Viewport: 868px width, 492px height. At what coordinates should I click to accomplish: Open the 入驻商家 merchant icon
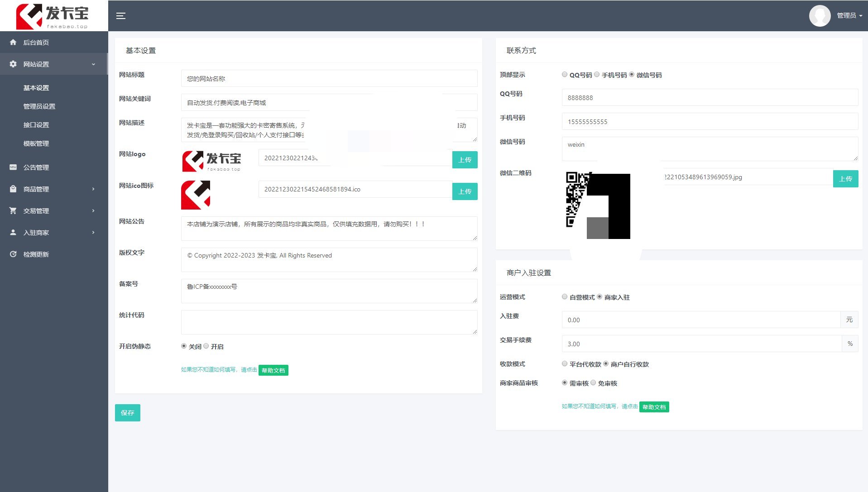(13, 232)
